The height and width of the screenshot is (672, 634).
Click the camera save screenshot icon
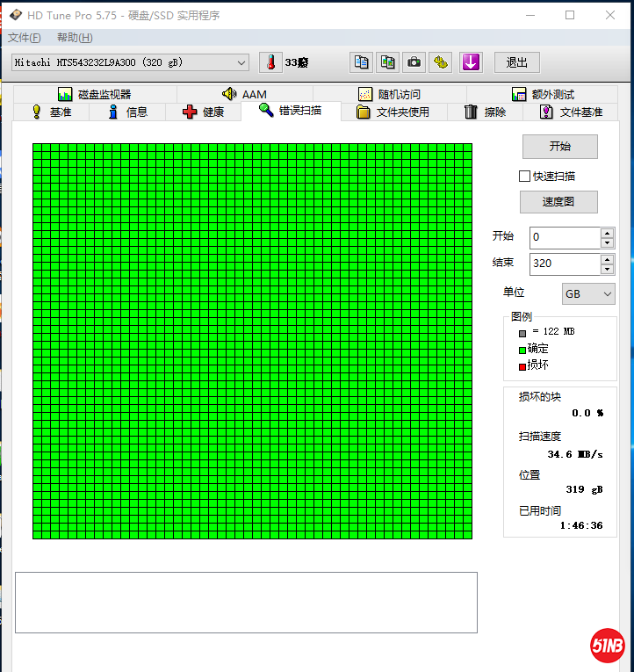point(414,62)
